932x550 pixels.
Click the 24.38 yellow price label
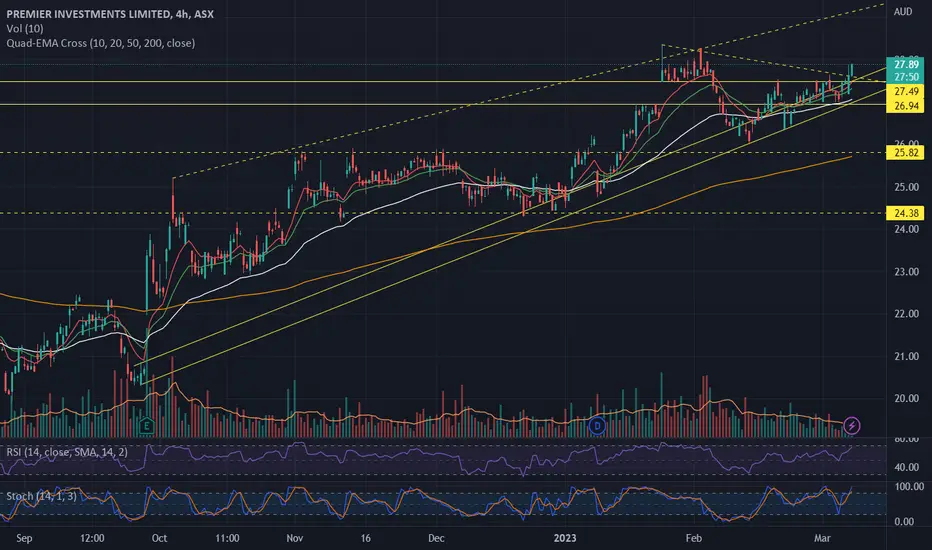(x=905, y=213)
